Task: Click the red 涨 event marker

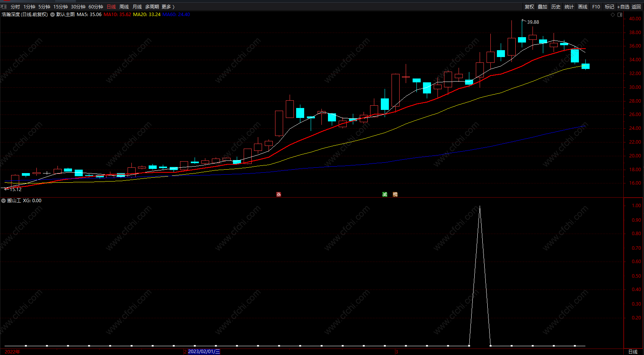Action: coord(279,195)
